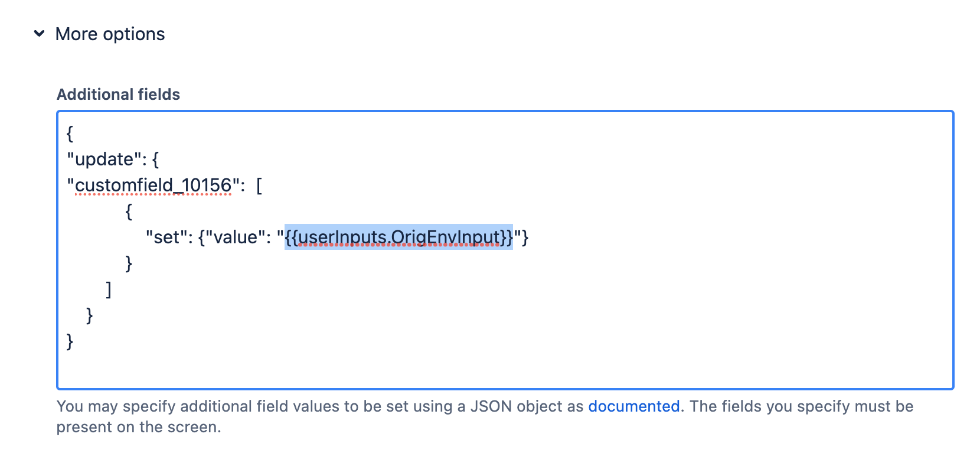
Task: Click the chevron beside More options
Action: [x=38, y=34]
